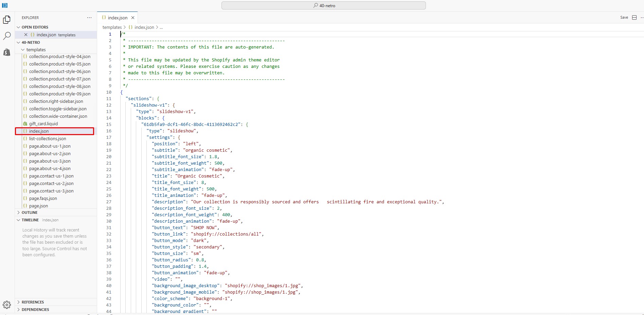Close index.json in Open Editors list

point(26,35)
